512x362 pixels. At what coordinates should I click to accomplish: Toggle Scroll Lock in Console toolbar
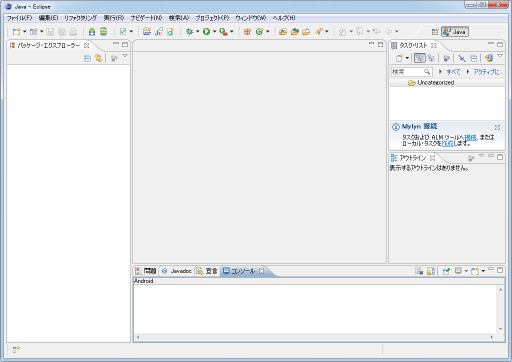pos(431,271)
